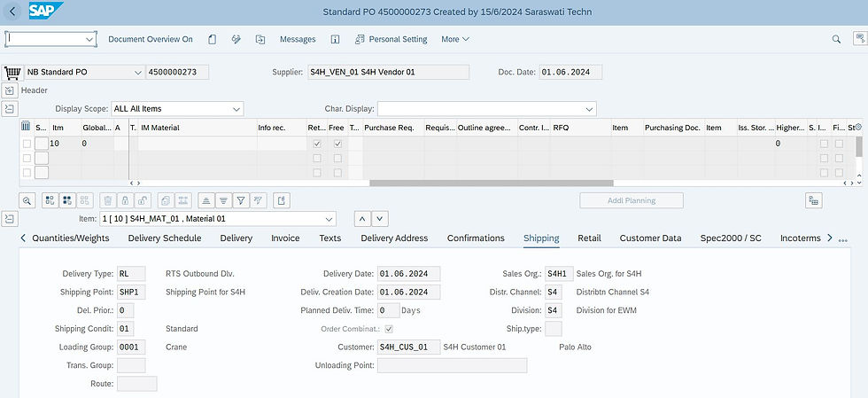Sort items ascending icon
This screenshot has height=398, width=868.
tap(205, 200)
